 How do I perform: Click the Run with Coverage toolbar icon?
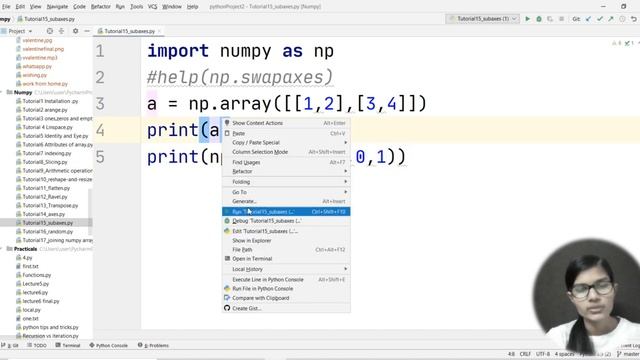[x=550, y=19]
